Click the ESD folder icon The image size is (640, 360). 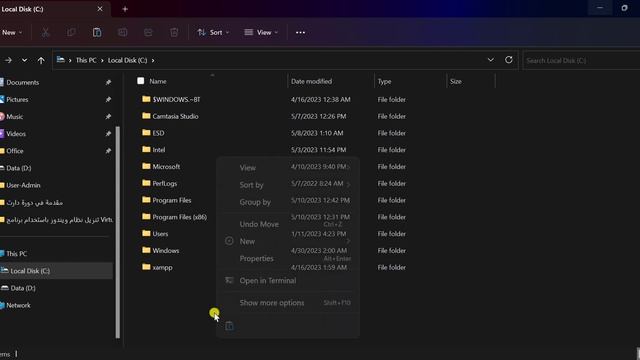click(x=146, y=133)
